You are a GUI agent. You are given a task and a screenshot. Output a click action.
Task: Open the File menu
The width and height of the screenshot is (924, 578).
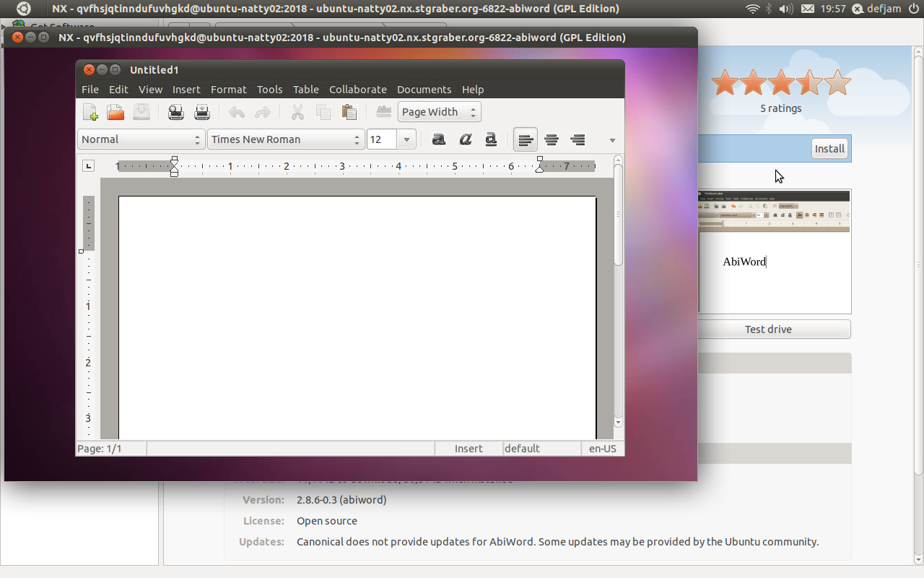[x=90, y=90]
